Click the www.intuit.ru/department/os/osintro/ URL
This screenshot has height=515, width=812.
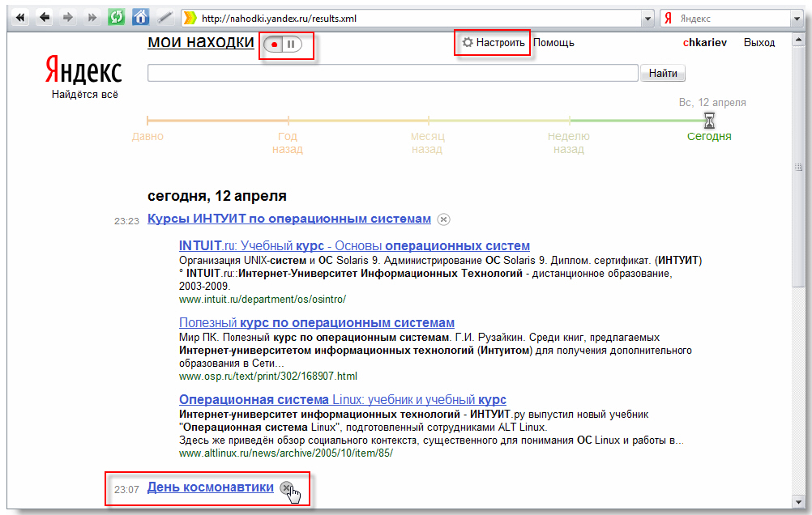pyautogui.click(x=263, y=299)
